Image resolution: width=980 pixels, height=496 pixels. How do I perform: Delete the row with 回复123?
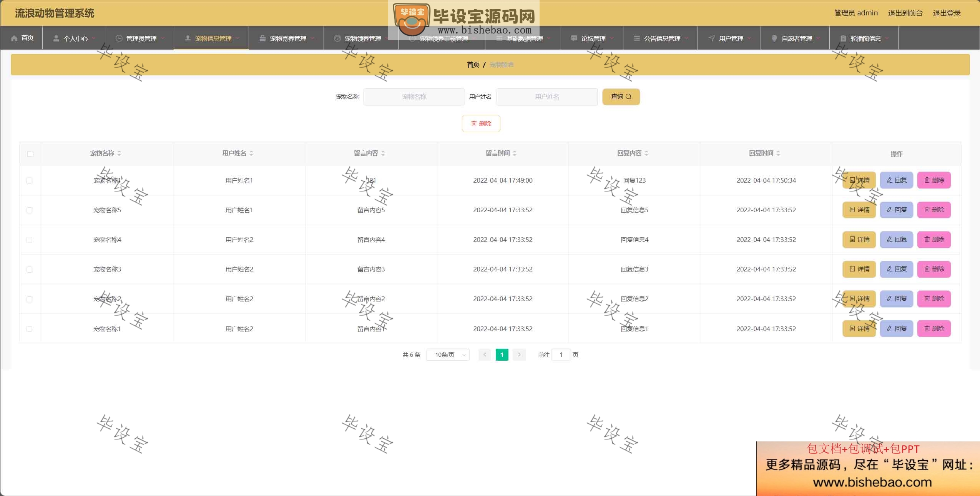[x=934, y=180]
